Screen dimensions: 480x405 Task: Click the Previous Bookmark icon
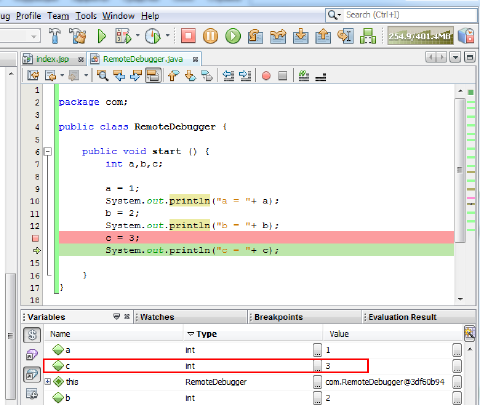tap(173, 76)
